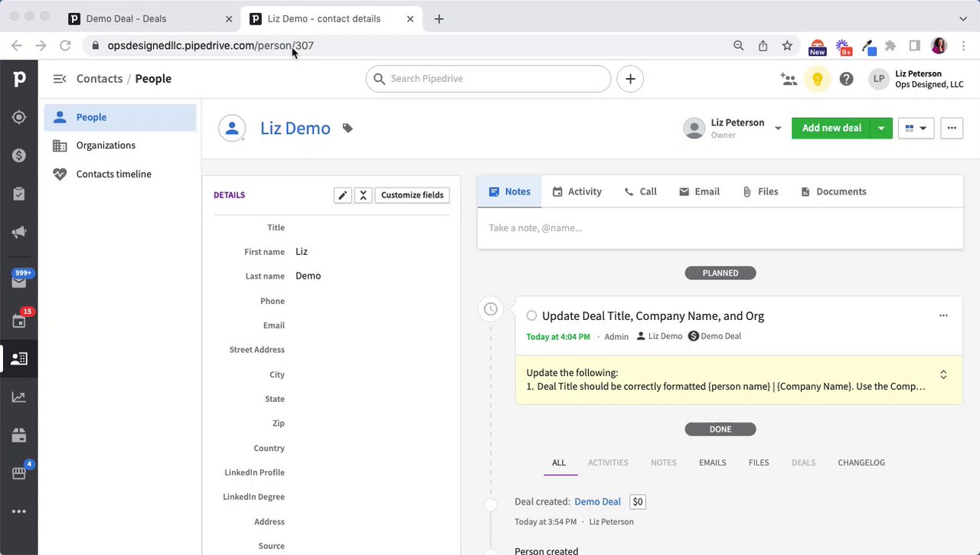Select Organizations in contacts menu
This screenshot has height=555, width=980.
tap(120, 145)
